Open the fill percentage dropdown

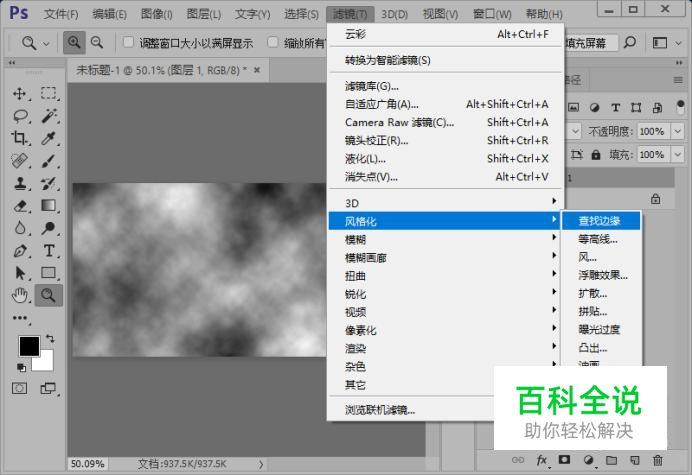[x=677, y=155]
